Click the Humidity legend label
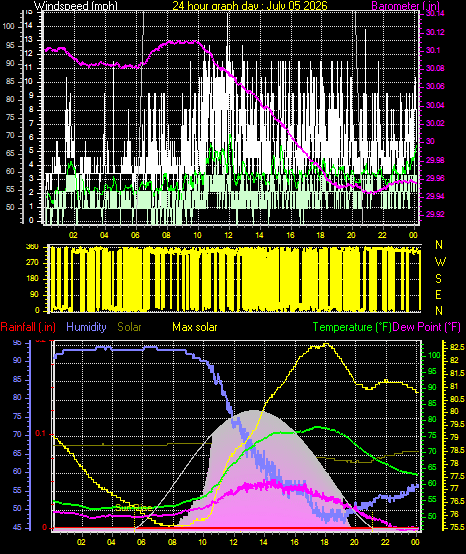 pos(86,327)
